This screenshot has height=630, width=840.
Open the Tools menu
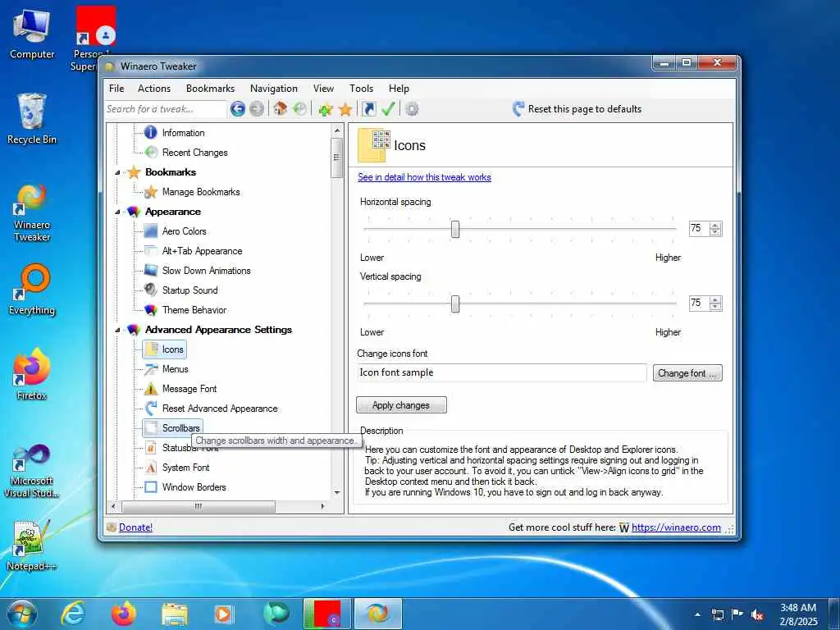point(361,89)
